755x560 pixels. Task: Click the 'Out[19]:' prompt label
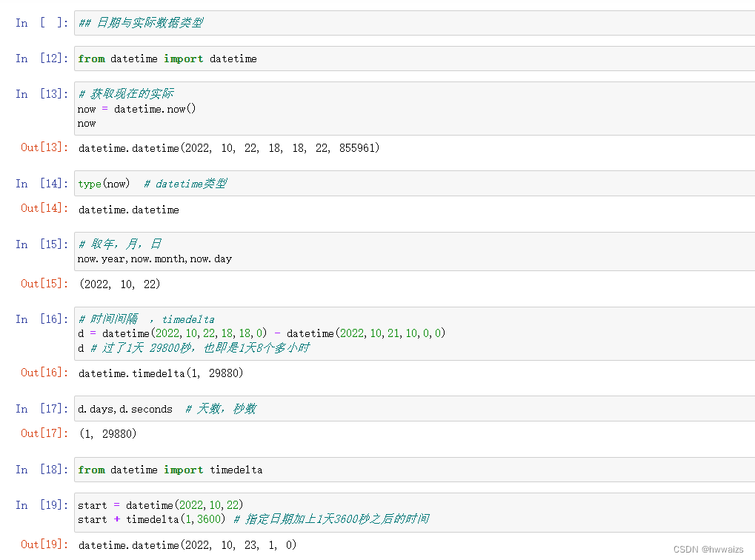point(44,544)
